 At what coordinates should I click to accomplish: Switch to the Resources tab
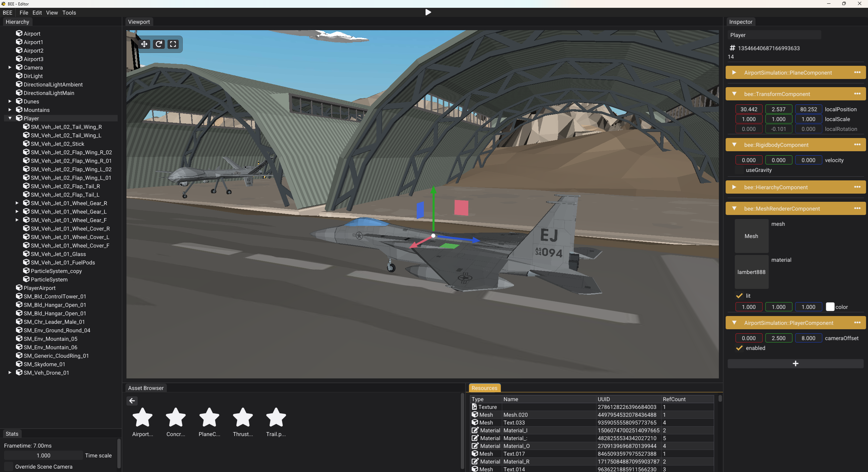point(484,388)
